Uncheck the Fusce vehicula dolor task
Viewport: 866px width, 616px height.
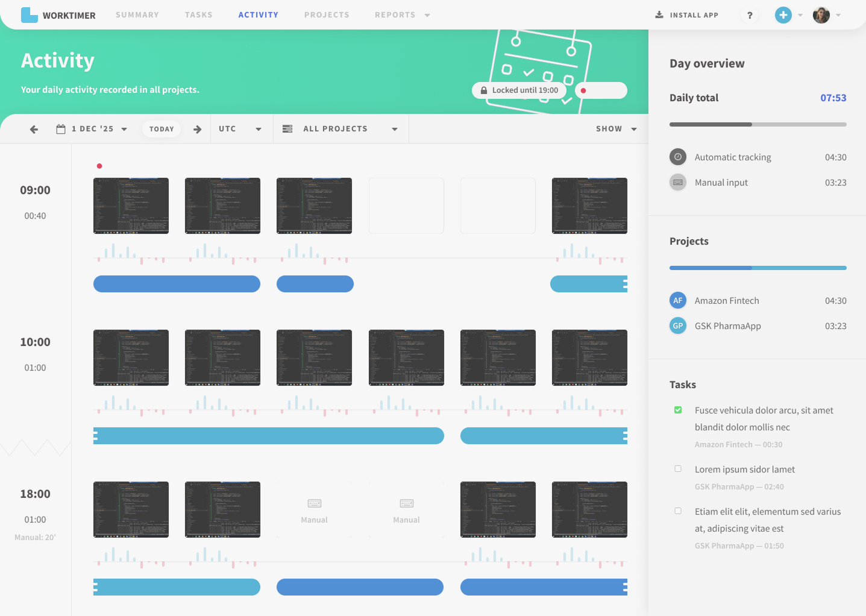point(678,410)
